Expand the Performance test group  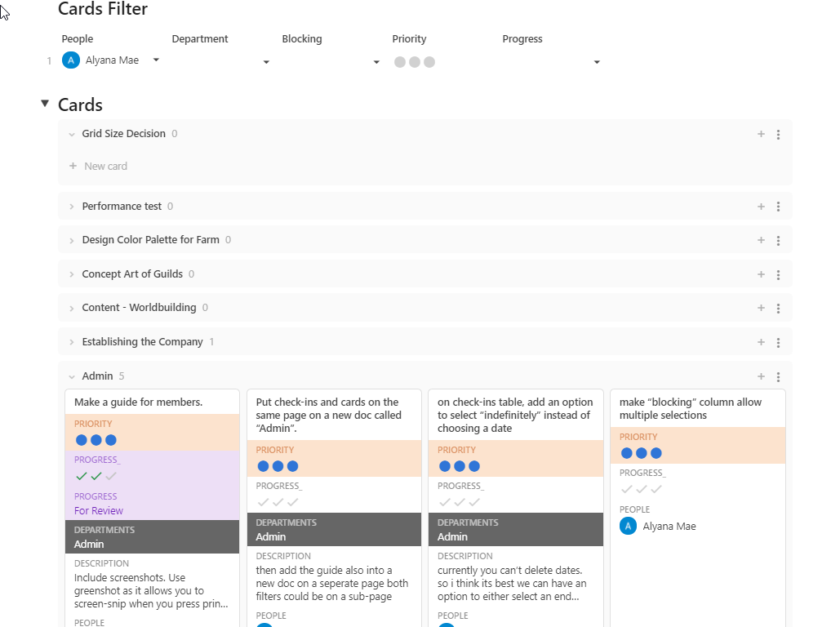pyautogui.click(x=72, y=207)
